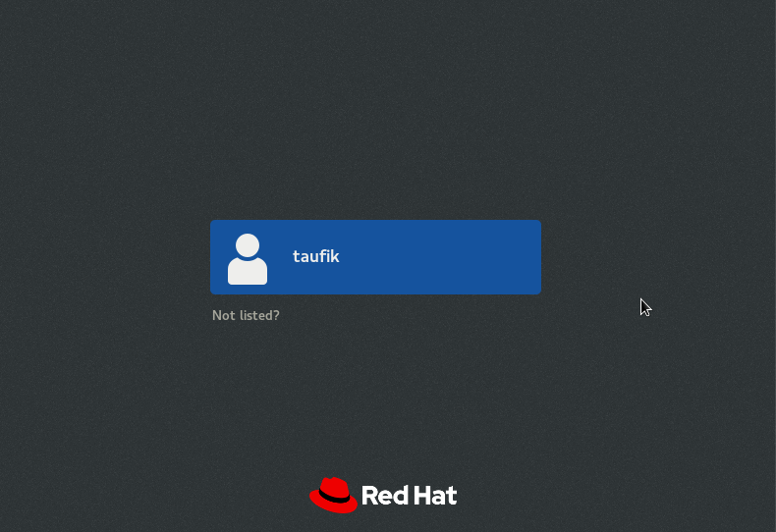Click the white person silhouette icon

248,259
